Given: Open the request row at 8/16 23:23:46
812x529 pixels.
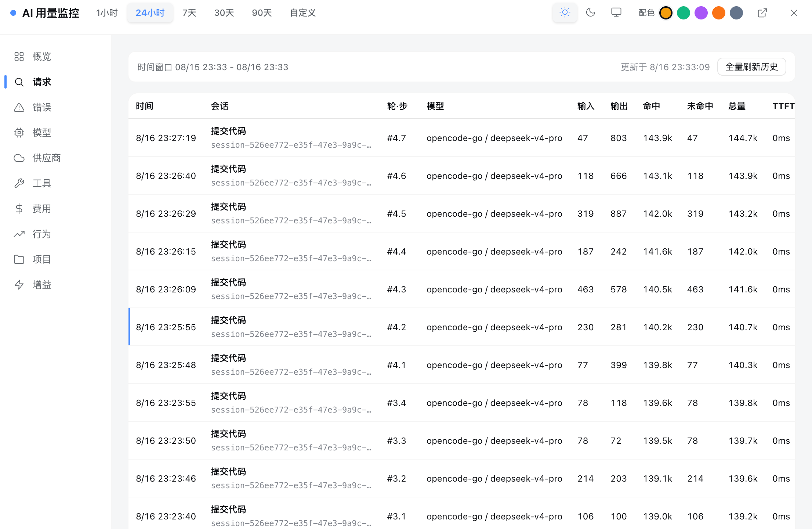Looking at the screenshot, I should [462, 479].
